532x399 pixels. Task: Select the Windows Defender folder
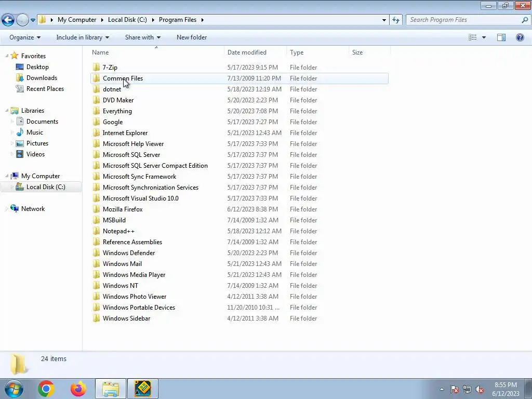(240, 253)
